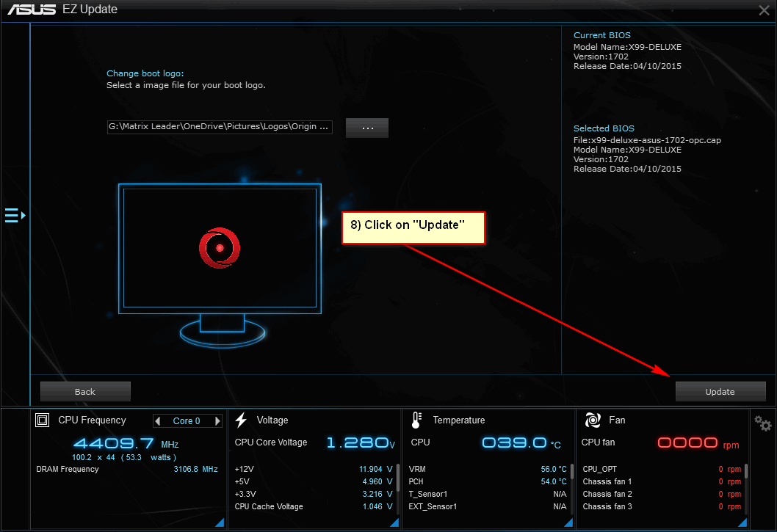Browse for boot logo with ... button

[367, 128]
